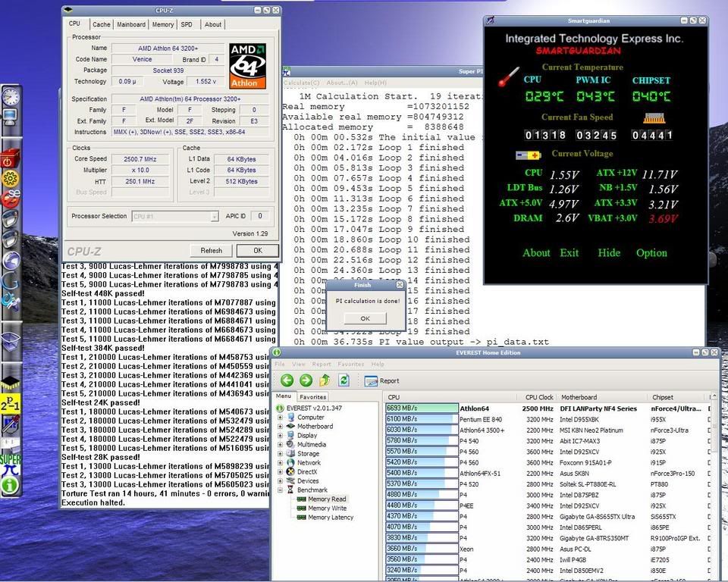
Task: Open the About tab in CPU-Z
Action: tap(212, 24)
